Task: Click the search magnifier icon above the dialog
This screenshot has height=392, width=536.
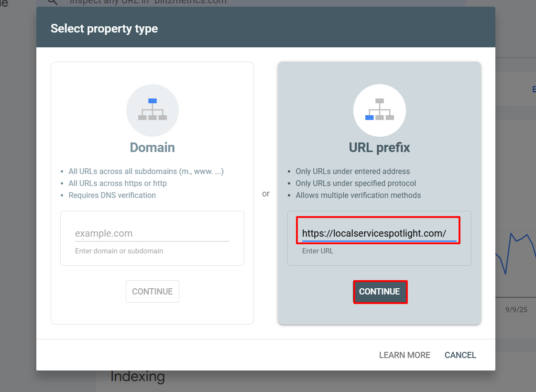Action: tap(52, 2)
